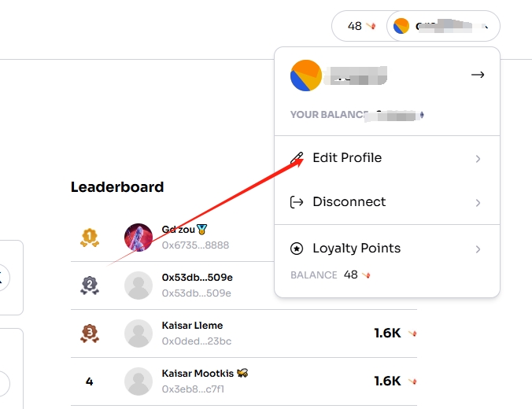Click the round profile avatar in the dropdown

tap(306, 76)
